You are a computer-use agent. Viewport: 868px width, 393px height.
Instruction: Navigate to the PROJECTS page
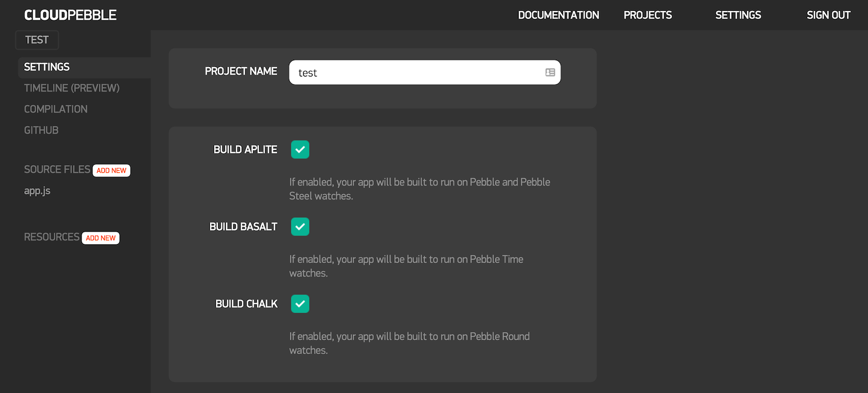point(647,14)
